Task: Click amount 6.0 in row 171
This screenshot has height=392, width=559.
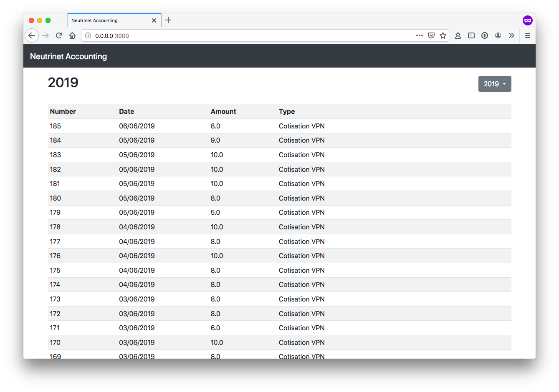Action: click(215, 328)
